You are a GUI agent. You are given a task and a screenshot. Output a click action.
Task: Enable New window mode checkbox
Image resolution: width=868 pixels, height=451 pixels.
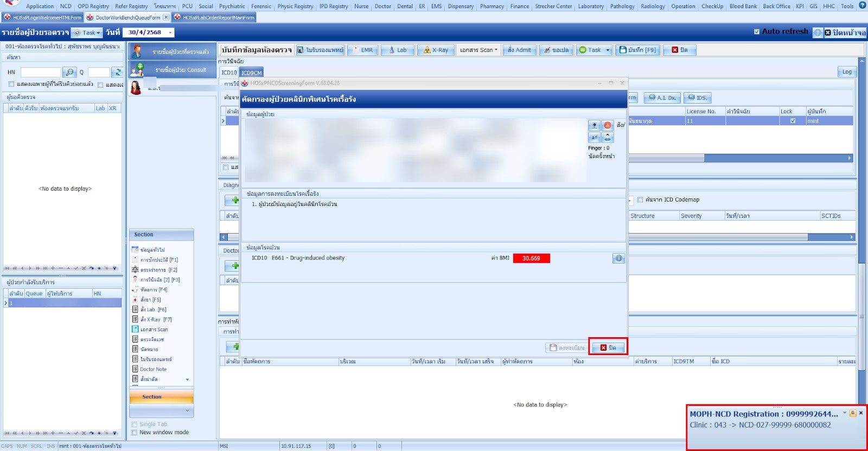tap(135, 433)
